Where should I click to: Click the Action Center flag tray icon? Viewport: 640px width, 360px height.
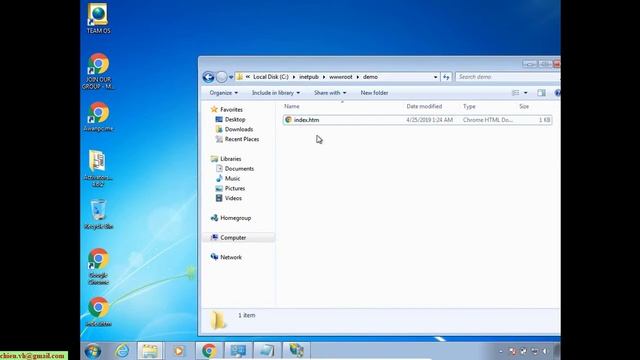pyautogui.click(x=513, y=351)
